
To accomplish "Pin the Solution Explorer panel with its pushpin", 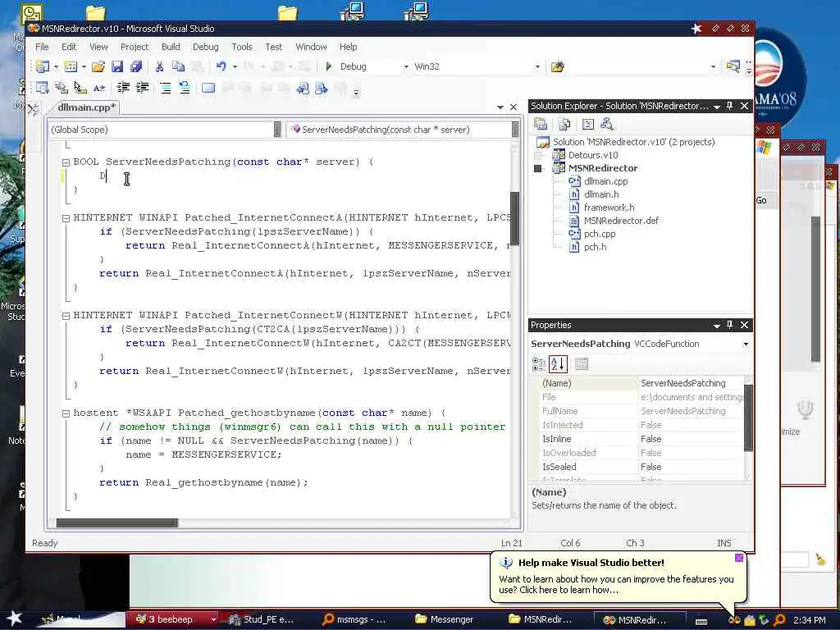I will tap(729, 106).
